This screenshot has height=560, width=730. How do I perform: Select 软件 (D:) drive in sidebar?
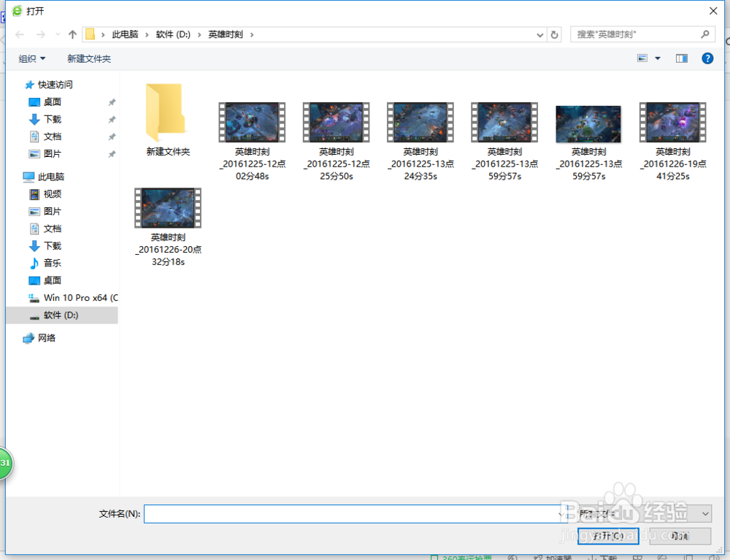[x=62, y=315]
